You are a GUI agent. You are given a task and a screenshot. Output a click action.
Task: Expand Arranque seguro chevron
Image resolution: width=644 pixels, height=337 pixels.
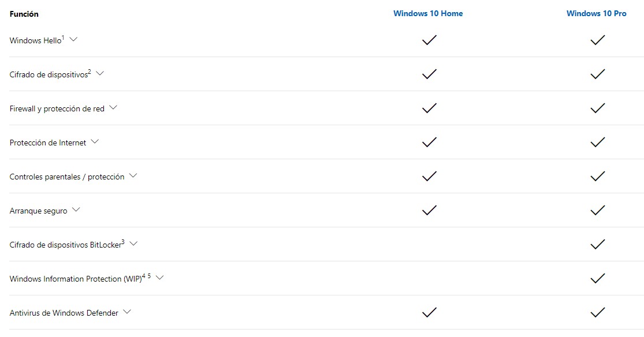coord(76,209)
